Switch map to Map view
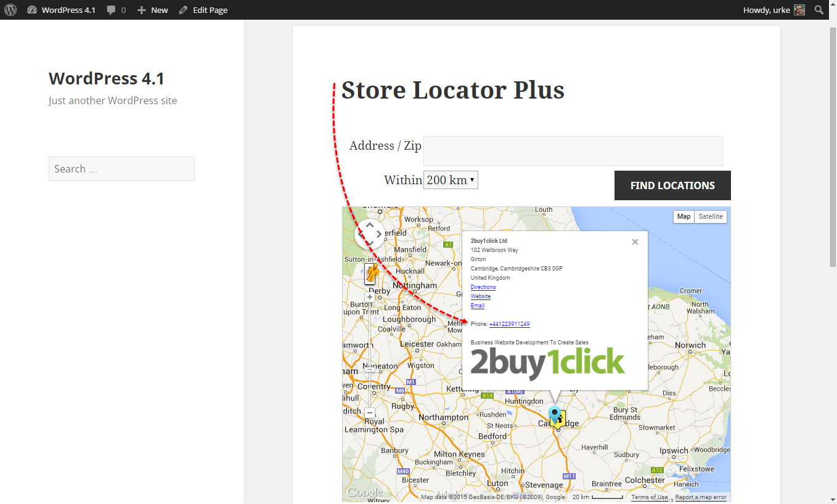The image size is (837, 504). tap(684, 217)
